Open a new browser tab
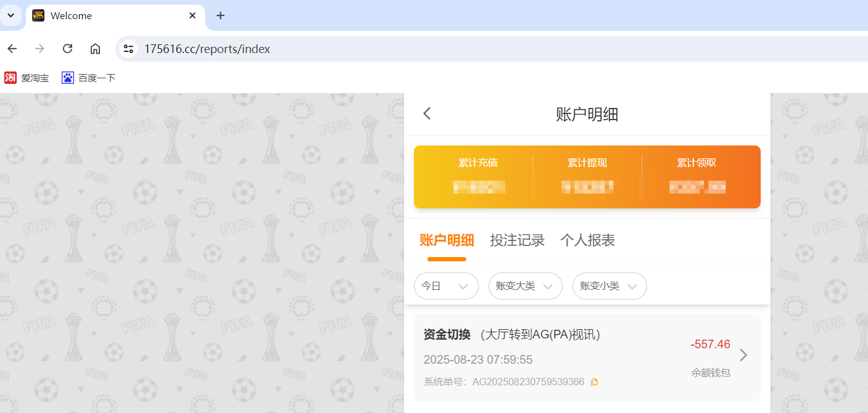 220,15
